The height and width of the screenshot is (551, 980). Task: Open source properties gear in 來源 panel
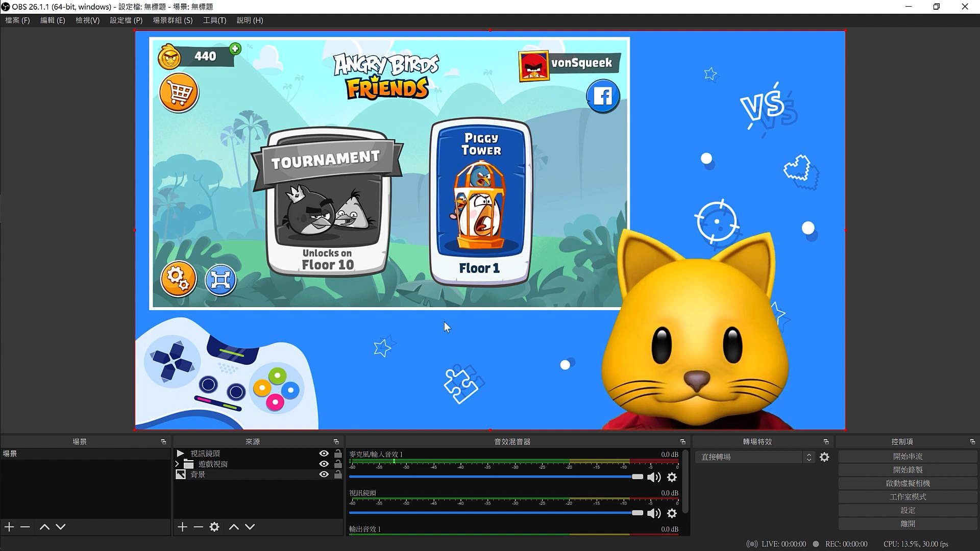coord(214,527)
